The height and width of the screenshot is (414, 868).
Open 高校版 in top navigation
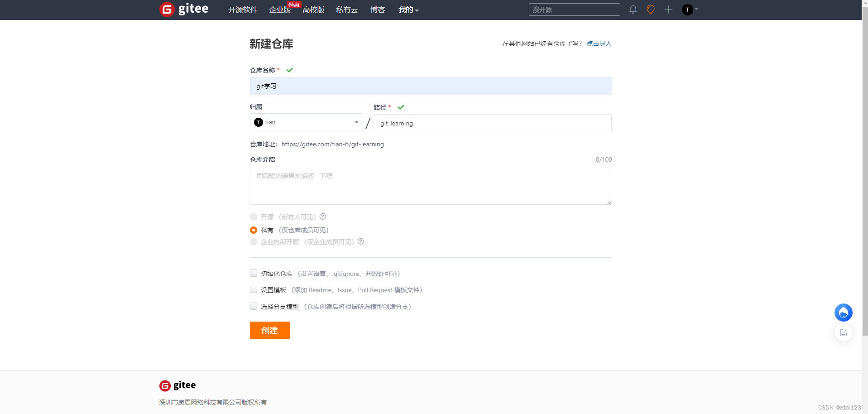[313, 10]
